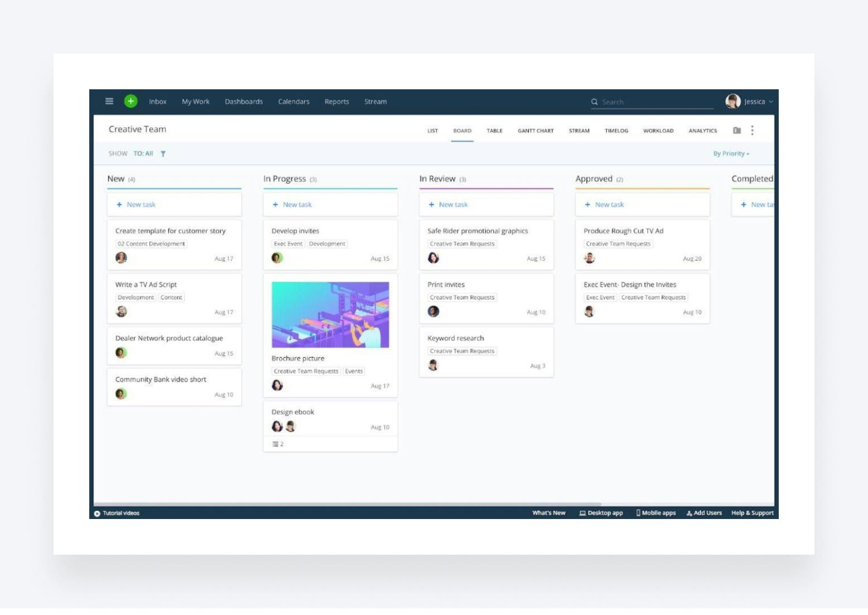Image resolution: width=868 pixels, height=615 pixels.
Task: Open subtasks icon on Design ebook card
Action: pos(275,444)
